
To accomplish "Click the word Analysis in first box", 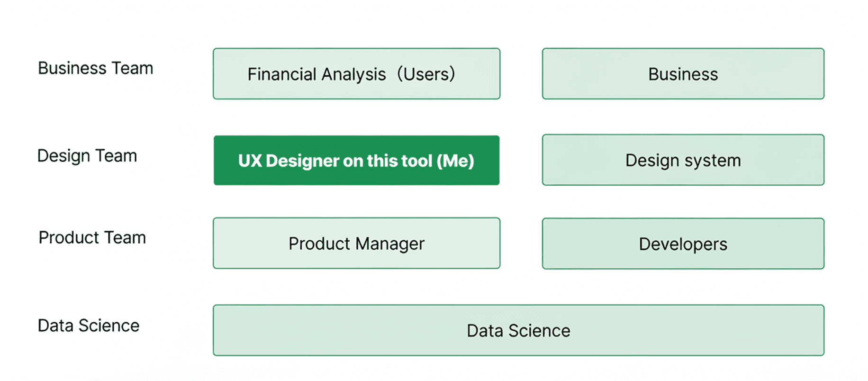I will click(353, 75).
